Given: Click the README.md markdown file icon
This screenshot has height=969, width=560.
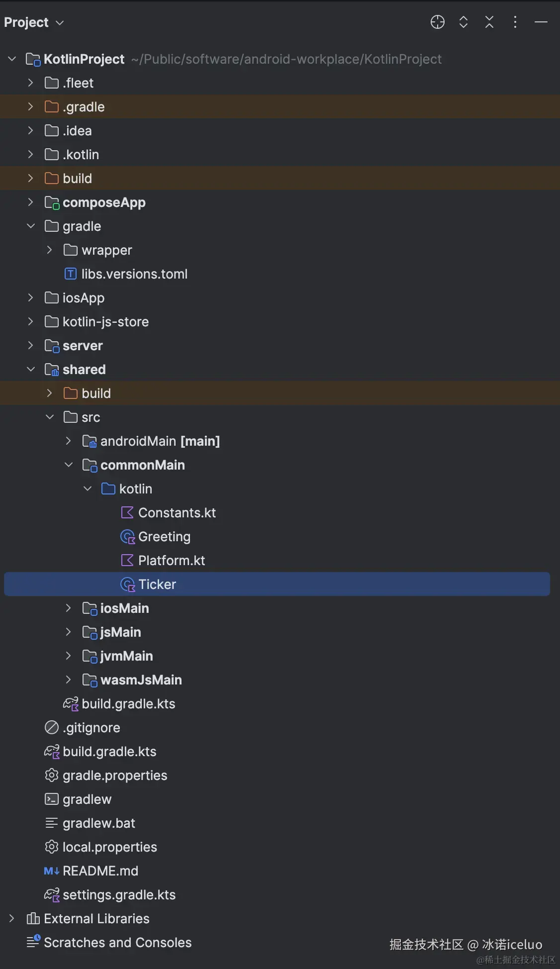Looking at the screenshot, I should [x=51, y=871].
